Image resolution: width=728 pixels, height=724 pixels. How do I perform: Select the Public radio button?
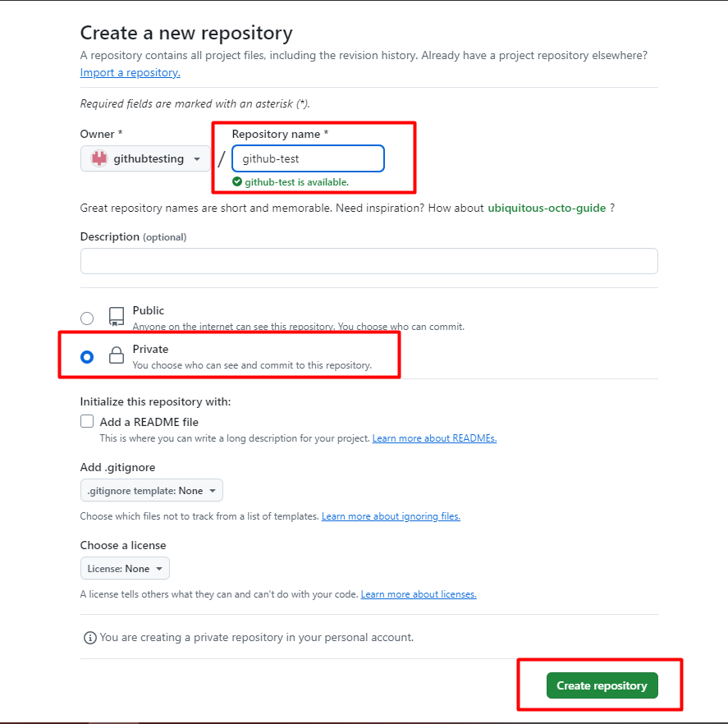coord(87,318)
